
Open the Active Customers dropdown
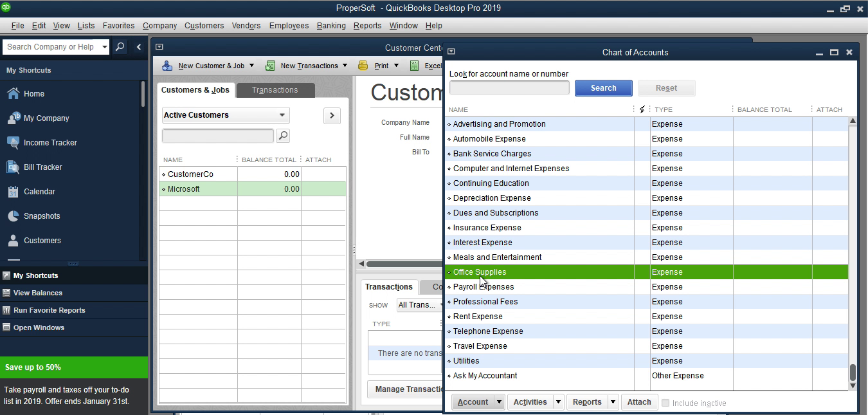[x=226, y=115]
